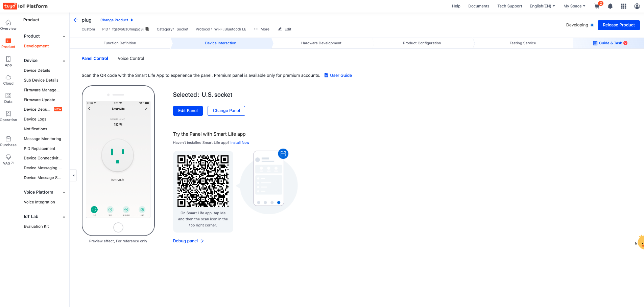Screen dimensions: 644x307
Task: Open the VAS section icon
Action: 8,160
